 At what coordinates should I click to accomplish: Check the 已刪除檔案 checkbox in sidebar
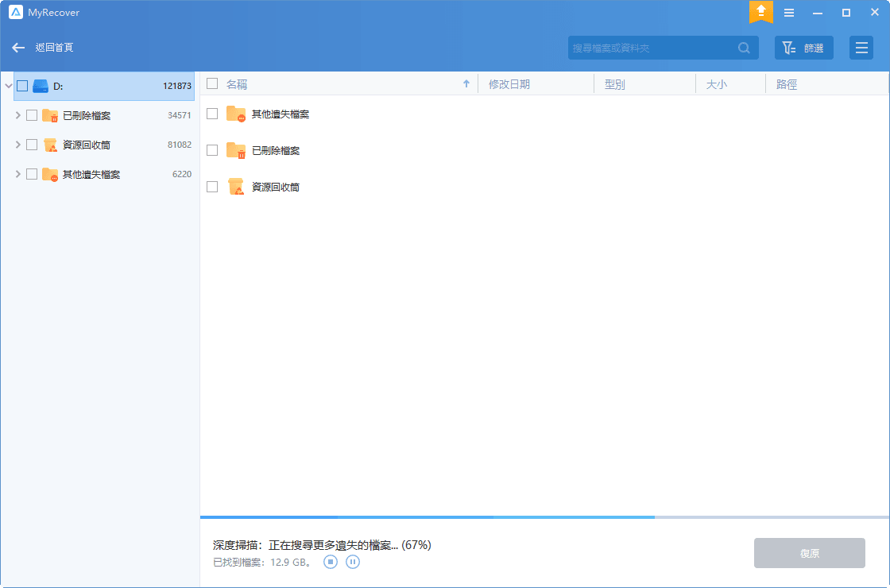coord(32,116)
